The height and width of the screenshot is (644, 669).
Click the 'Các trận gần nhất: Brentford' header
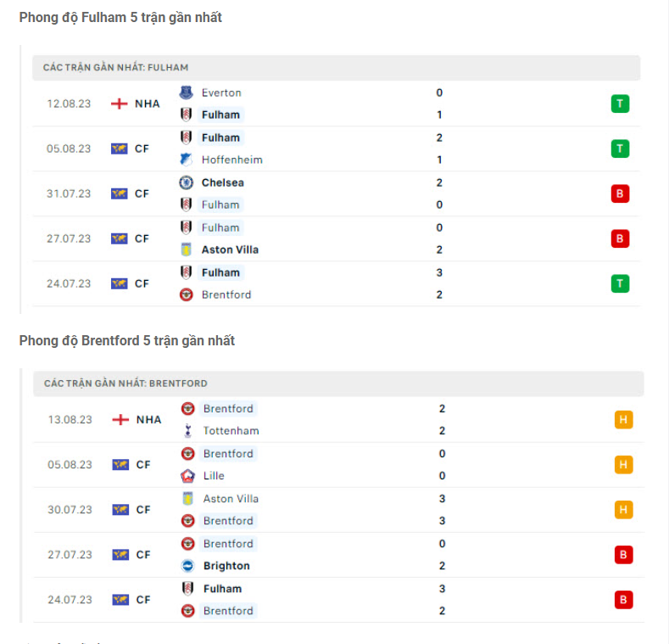[125, 384]
